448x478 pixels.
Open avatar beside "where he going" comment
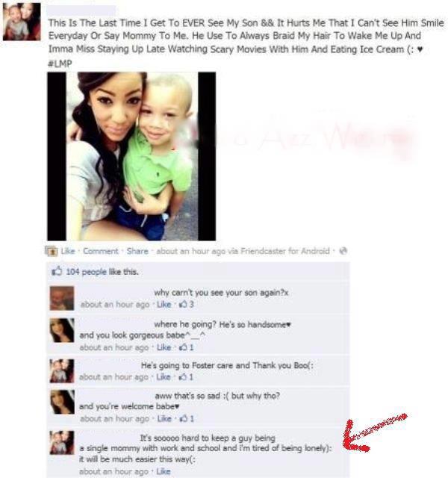(62, 330)
